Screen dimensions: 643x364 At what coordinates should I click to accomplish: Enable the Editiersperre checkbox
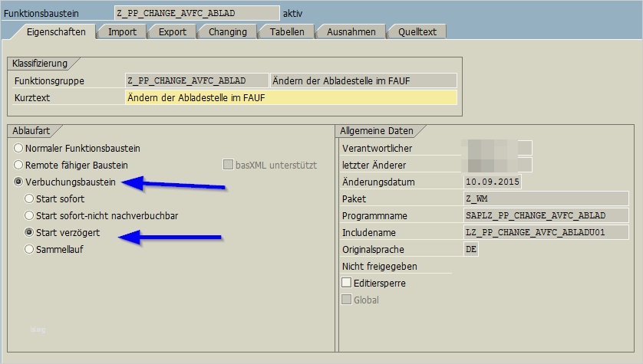347,283
